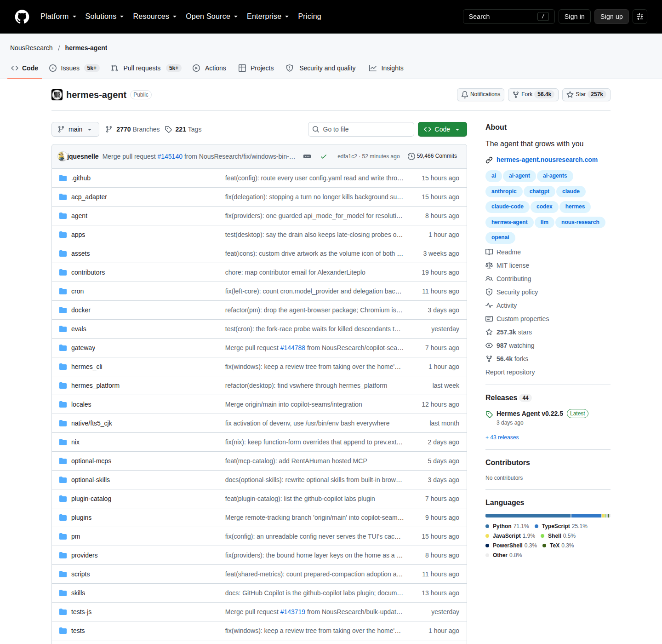Click the Sign up button
Screen dimensions: 662x644
click(611, 17)
